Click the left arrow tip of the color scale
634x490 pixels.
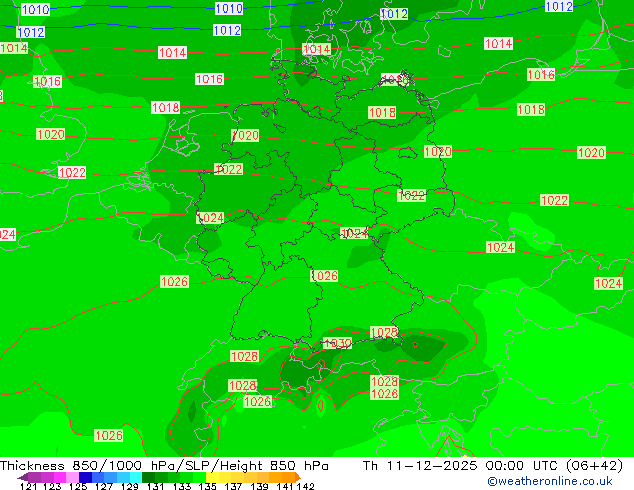click(x=22, y=477)
